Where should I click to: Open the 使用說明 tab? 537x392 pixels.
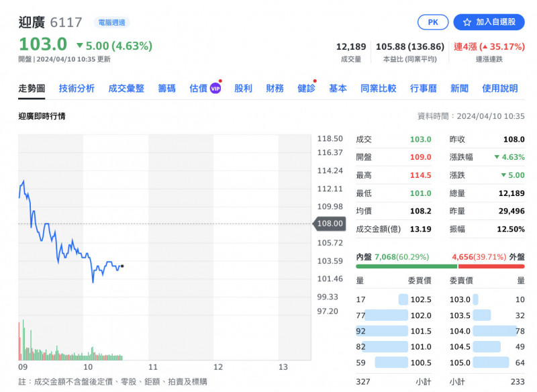pos(499,89)
